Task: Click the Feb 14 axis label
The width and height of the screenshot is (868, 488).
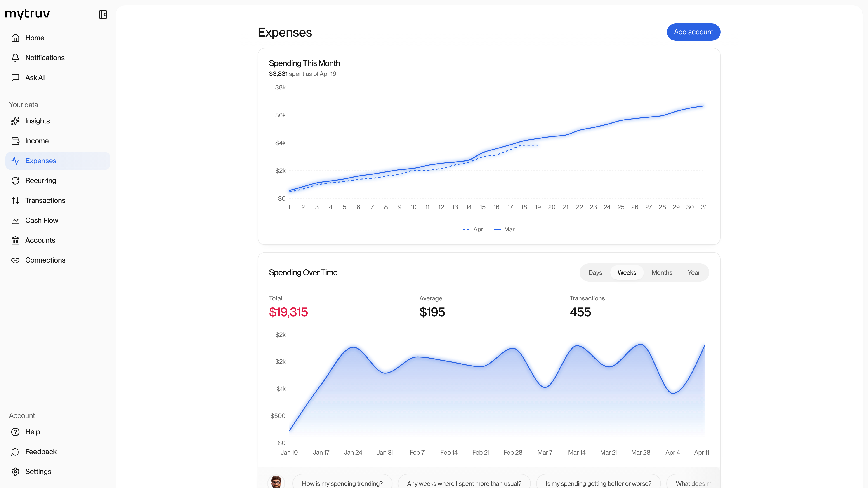Action: pyautogui.click(x=449, y=452)
